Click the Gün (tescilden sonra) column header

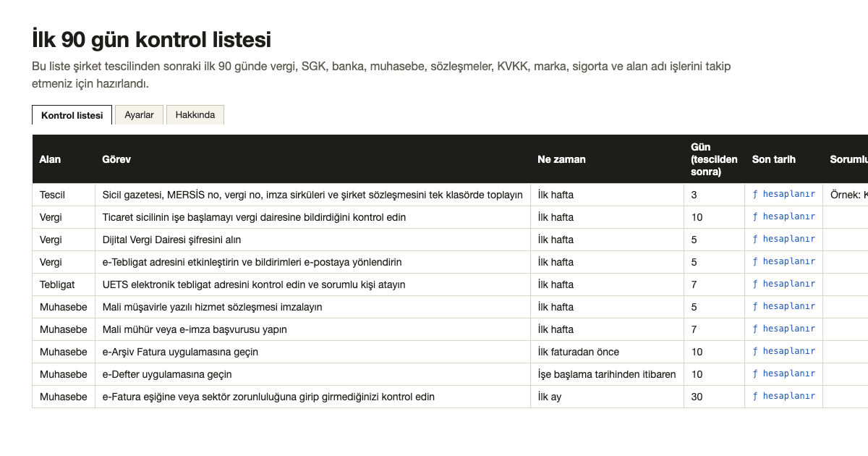(x=715, y=159)
